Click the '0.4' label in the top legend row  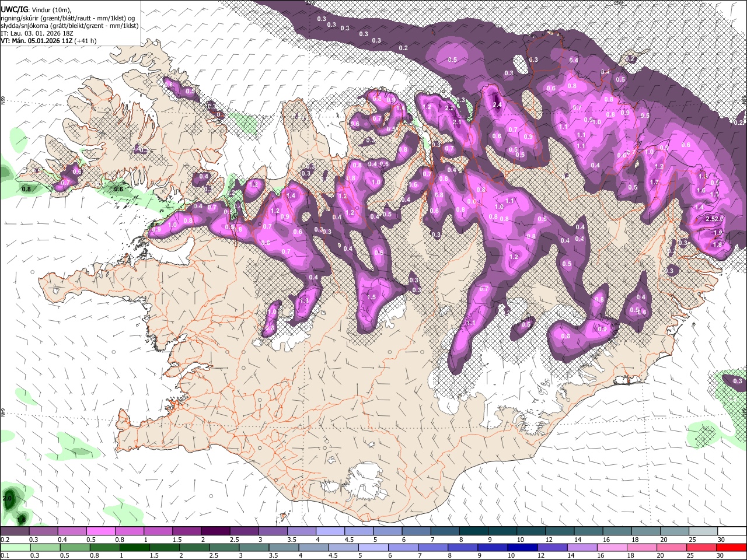point(62,540)
